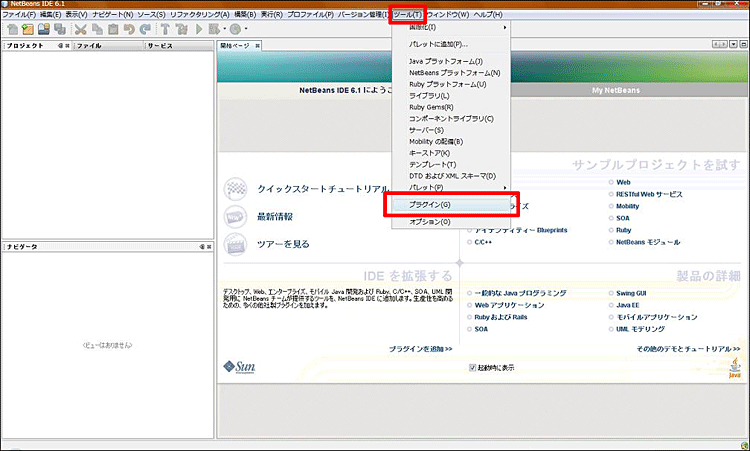Click その他のデモとチュートリアル >> link
The width and height of the screenshot is (750, 451).
click(688, 349)
